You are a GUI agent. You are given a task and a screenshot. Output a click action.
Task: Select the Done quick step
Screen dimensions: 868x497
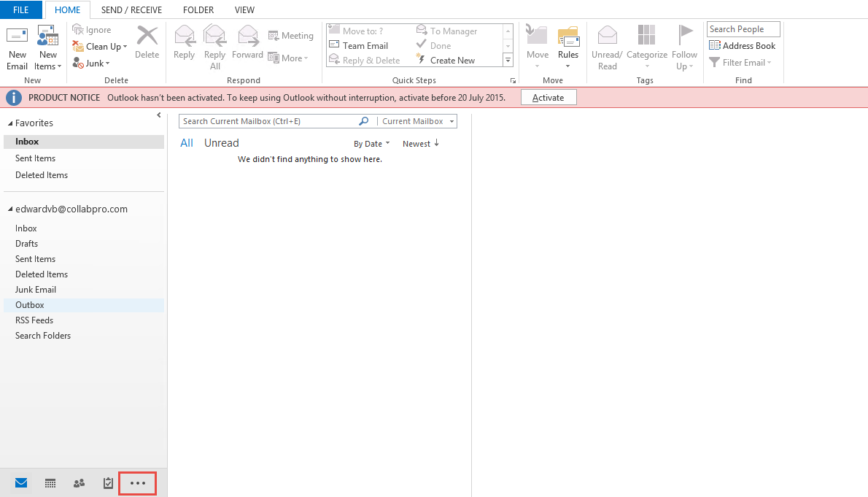click(x=434, y=45)
